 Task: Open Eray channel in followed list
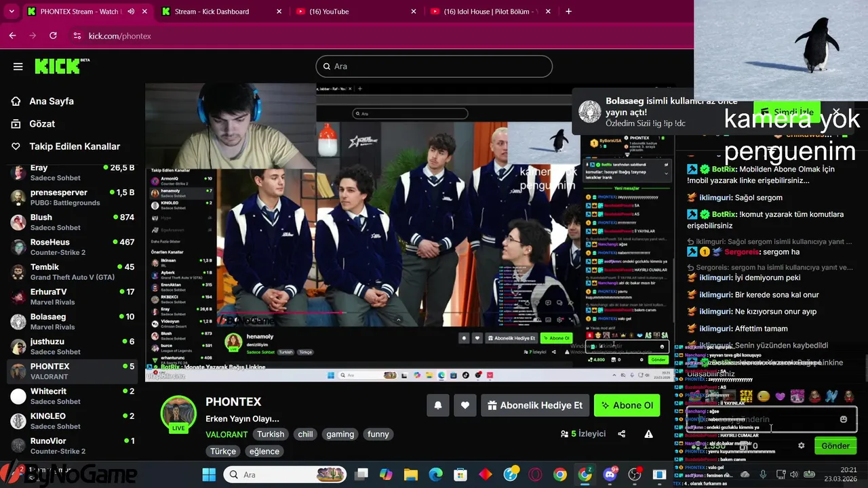click(71, 172)
